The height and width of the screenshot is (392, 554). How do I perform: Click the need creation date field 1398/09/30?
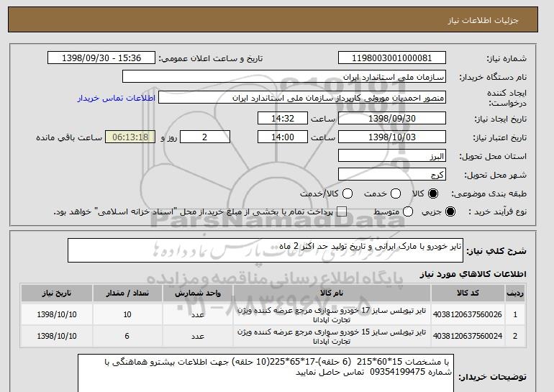[x=392, y=118]
